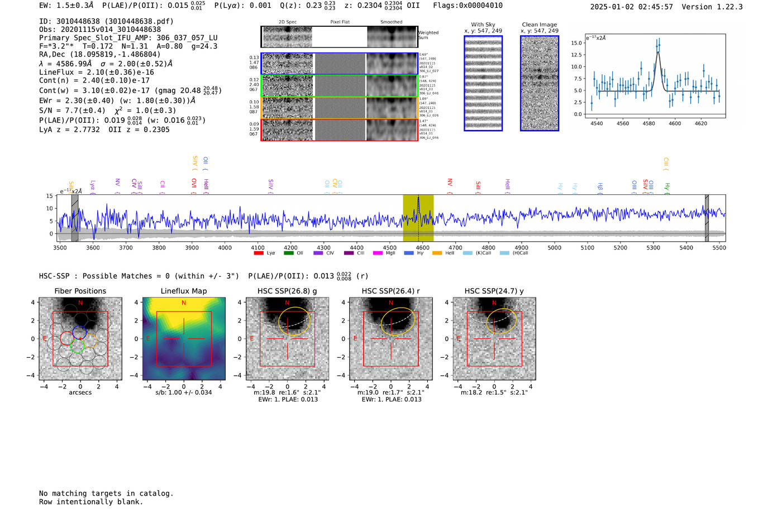Open the Lineflux Map panel

[x=184, y=339]
